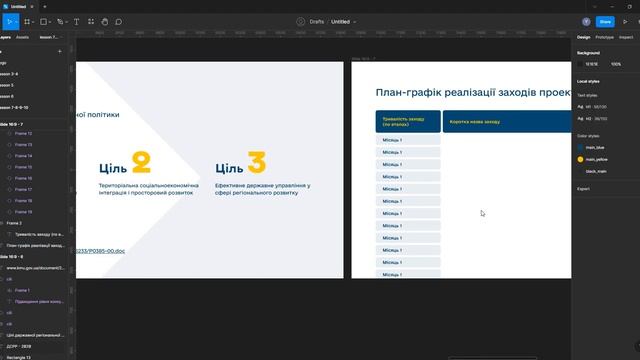640x360 pixels.
Task: Select the Slide 16:9 - 6 layer
Action: [x=12, y=257]
